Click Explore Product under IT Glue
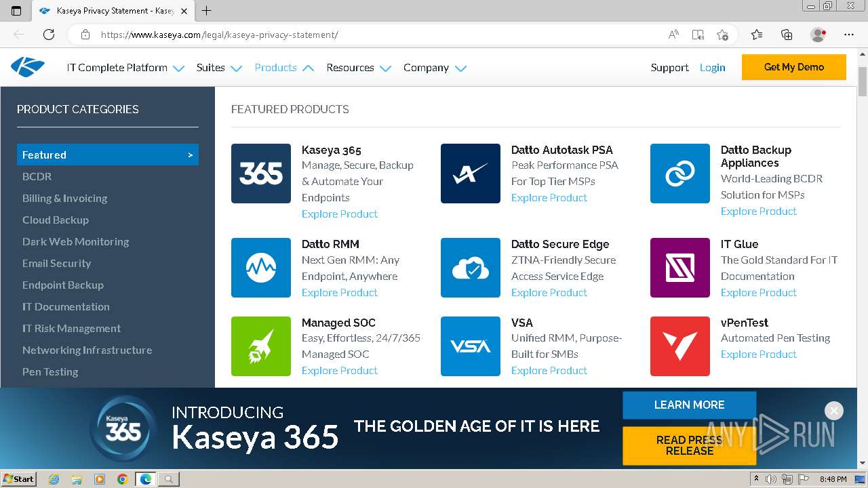 click(x=759, y=292)
